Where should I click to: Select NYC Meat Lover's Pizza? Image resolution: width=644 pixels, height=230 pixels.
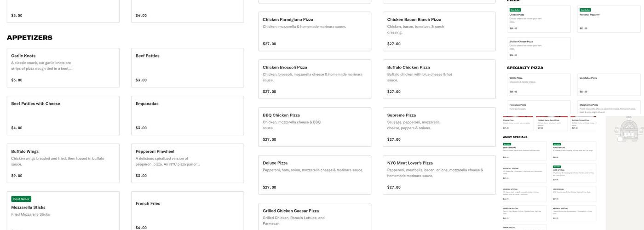pos(439,175)
